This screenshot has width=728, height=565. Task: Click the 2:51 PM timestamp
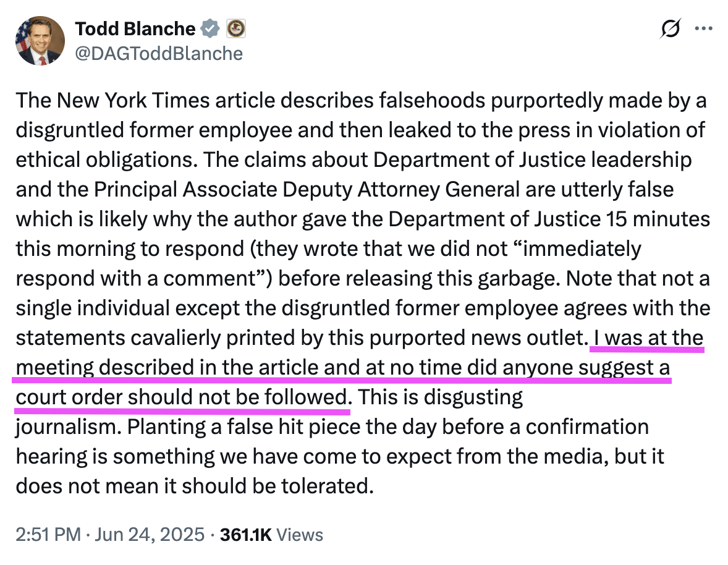coord(48,535)
